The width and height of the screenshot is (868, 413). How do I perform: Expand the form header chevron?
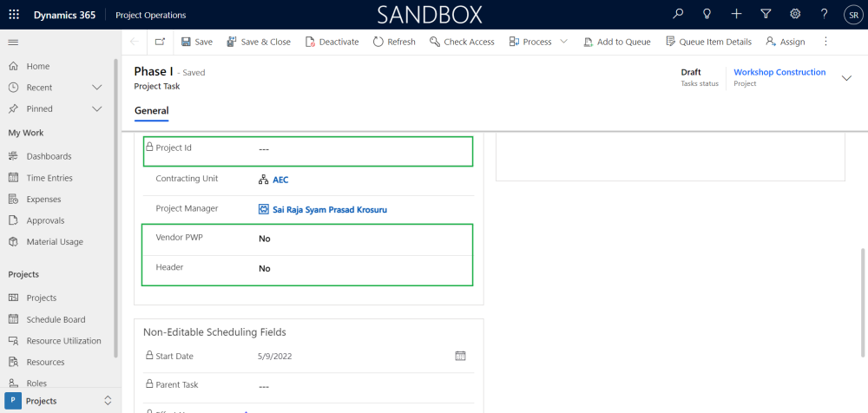click(846, 78)
